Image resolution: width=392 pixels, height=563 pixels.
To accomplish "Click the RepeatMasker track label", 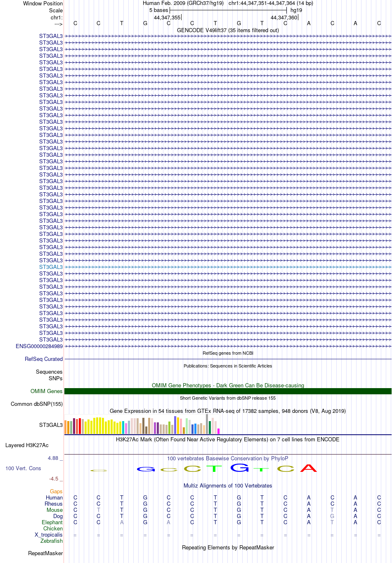I will [45, 553].
